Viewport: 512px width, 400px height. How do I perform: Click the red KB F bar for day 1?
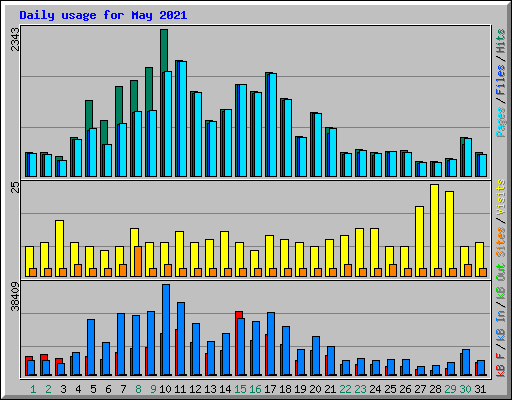pyautogui.click(x=29, y=358)
